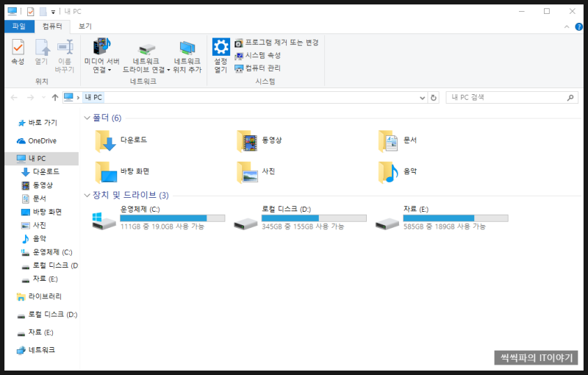Select 문서 in navigation pane
This screenshot has height=375, width=588.
coord(34,199)
